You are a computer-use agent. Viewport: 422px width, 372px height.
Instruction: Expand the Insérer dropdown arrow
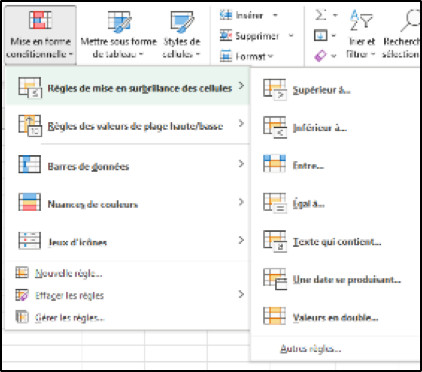[x=275, y=15]
